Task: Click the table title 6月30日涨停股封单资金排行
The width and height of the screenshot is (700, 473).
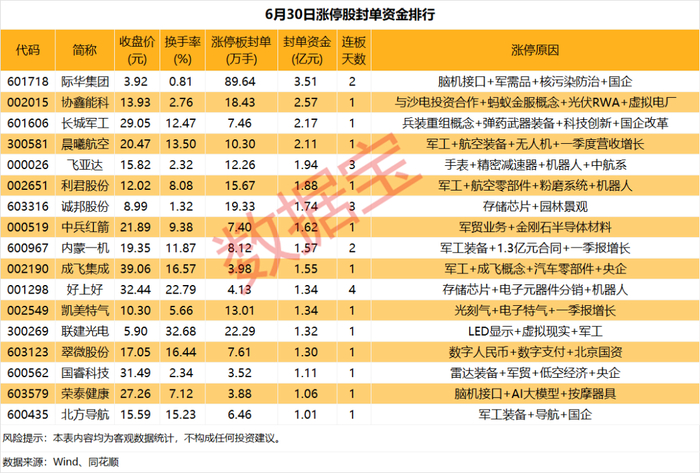Action: point(350,14)
